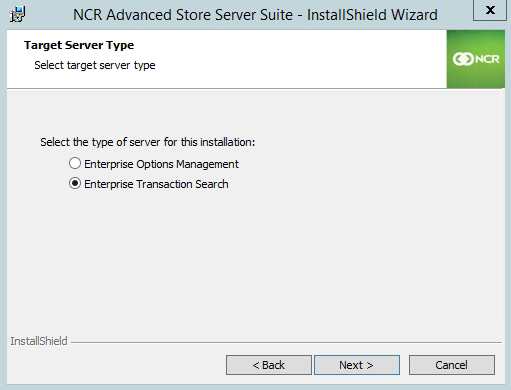Image resolution: width=511 pixels, height=390 pixels.
Task: Select the Enterprise Transaction Search radio button
Action: pos(75,184)
